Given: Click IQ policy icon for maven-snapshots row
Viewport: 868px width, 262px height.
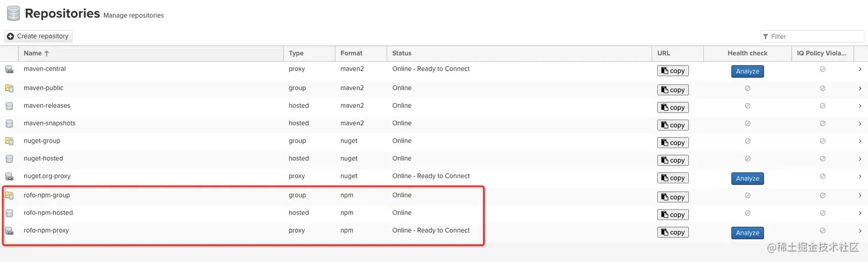Looking at the screenshot, I should tap(822, 124).
